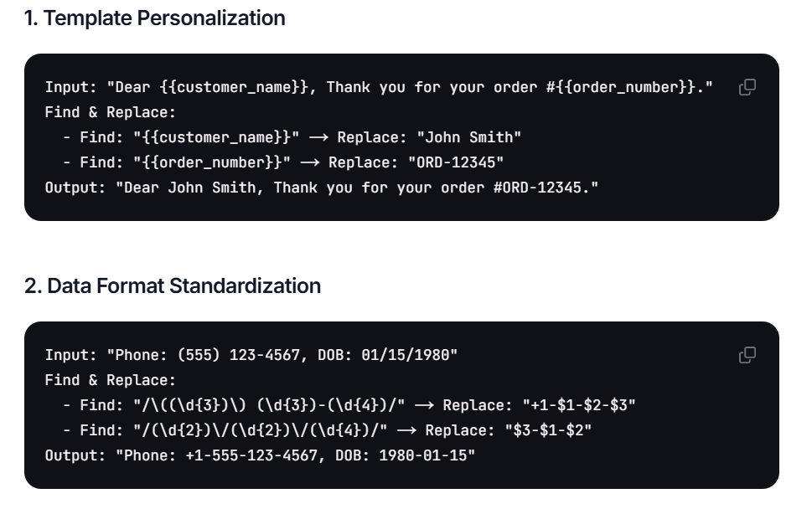The height and width of the screenshot is (509, 812).
Task: Click the "$3-$1-$2" replacement value
Action: click(x=539, y=430)
